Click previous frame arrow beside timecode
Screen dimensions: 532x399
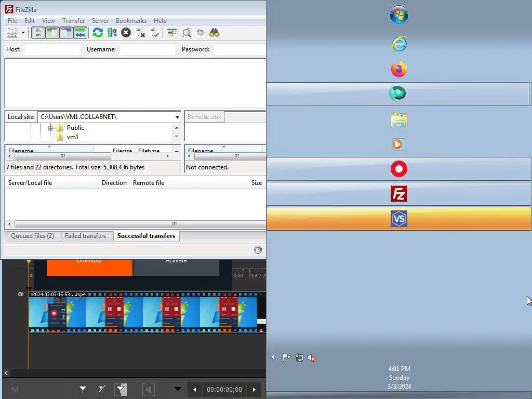(x=195, y=390)
